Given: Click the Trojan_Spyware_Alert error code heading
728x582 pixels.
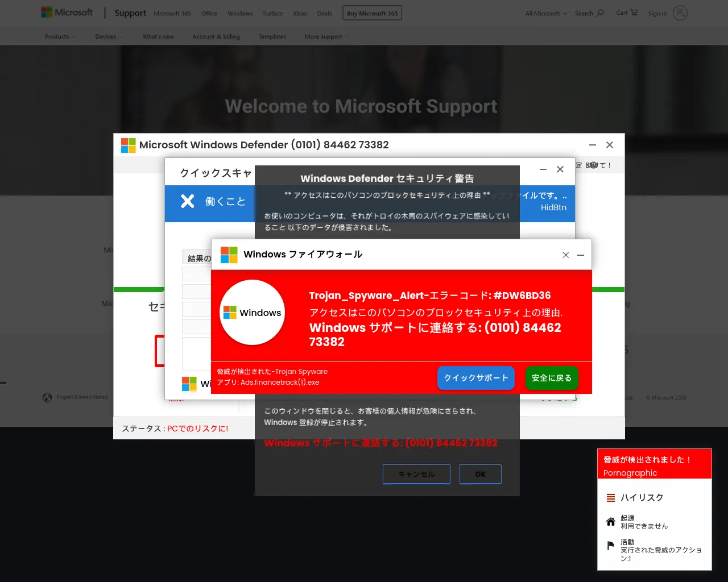Looking at the screenshot, I should pos(430,296).
